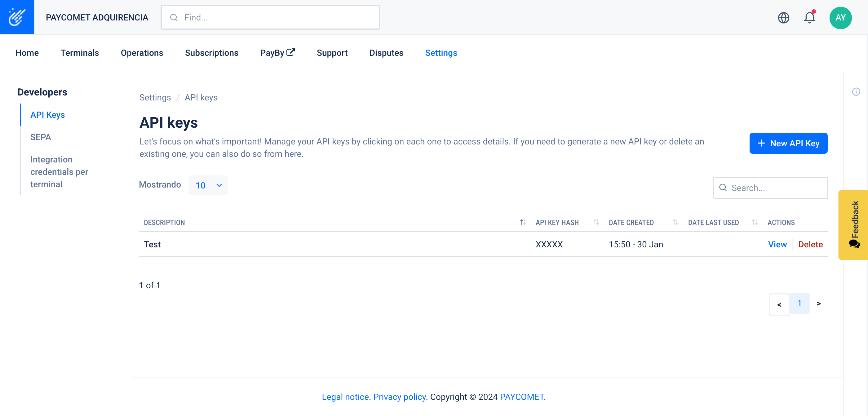Screen dimensions: 868x416
Task: Sort by API Key Hash arrows
Action: (596, 222)
